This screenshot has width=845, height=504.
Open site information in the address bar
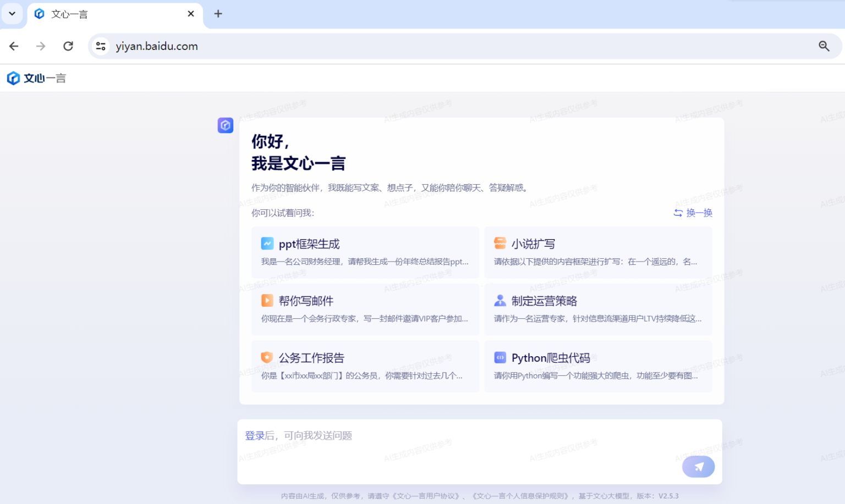[101, 46]
